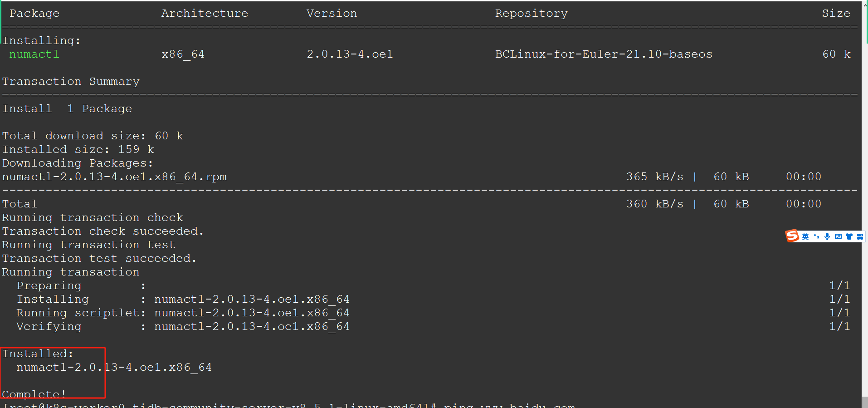Click the Version column header text
The image size is (868, 408).
click(332, 14)
